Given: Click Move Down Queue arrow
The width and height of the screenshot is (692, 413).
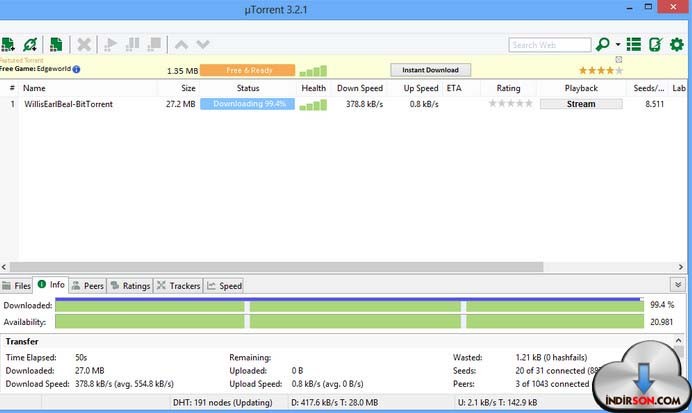Looking at the screenshot, I should pos(203,45).
